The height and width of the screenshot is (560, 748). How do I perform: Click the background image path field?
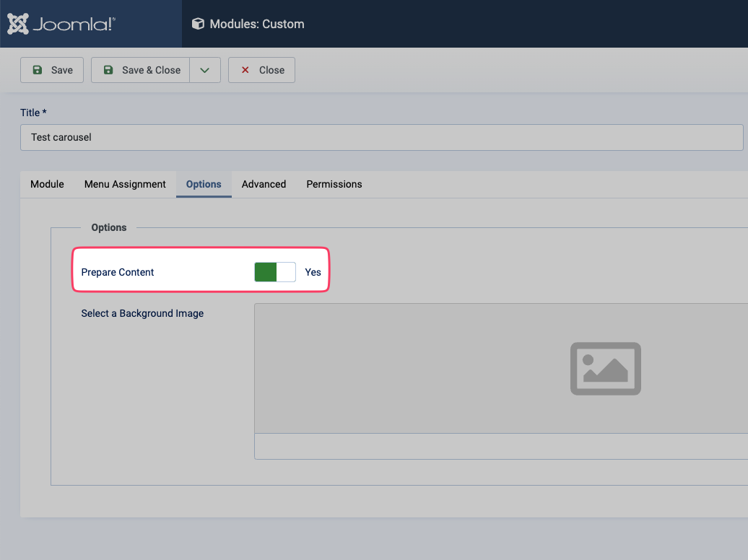pyautogui.click(x=500, y=446)
